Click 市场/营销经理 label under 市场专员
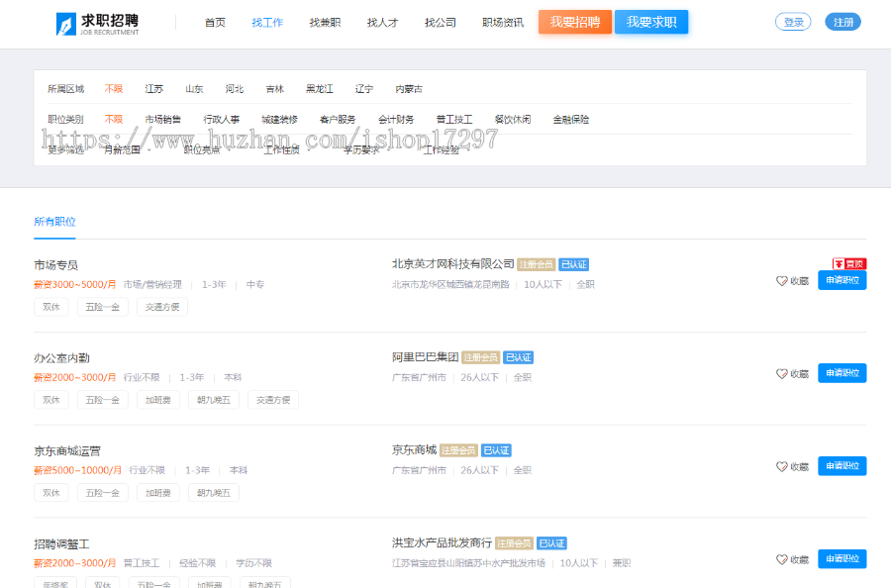 click(152, 284)
